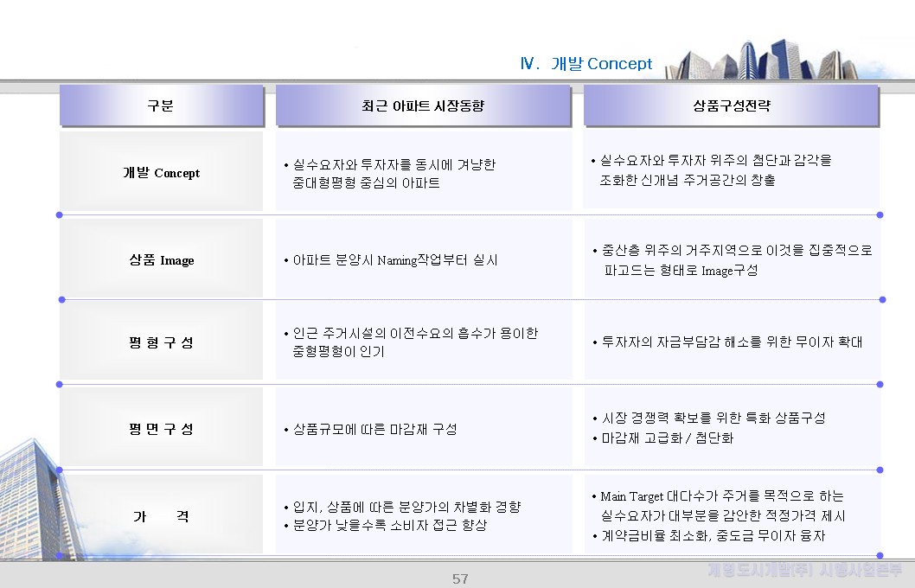Click the slide title Ⅳ. 개발 Concept
Viewport: 915px width, 588px height.
point(585,63)
